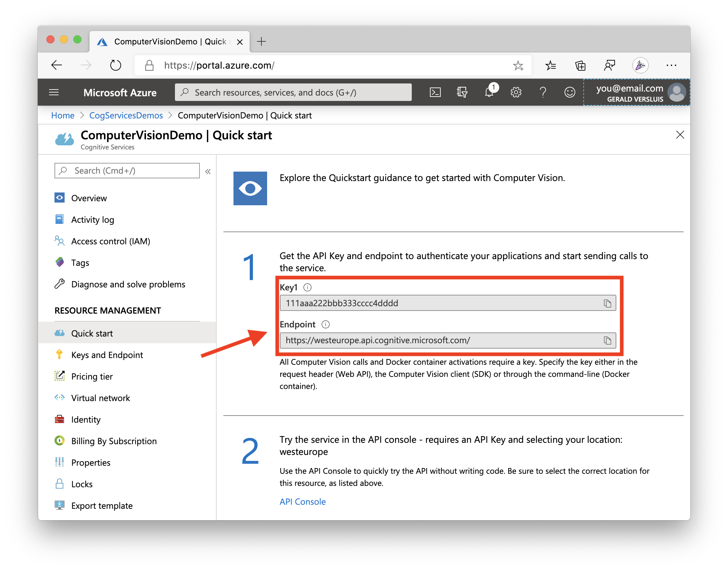Image resolution: width=728 pixels, height=570 pixels.
Task: Open the account menu for you@email.com
Action: tap(636, 93)
